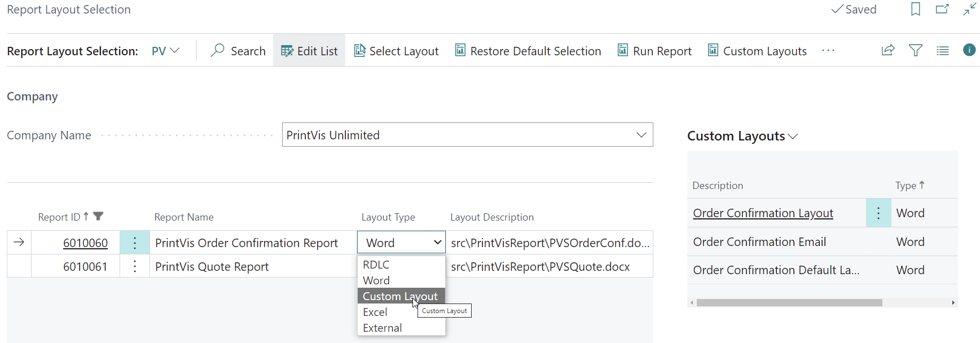This screenshot has width=980, height=343.
Task: Open the Company Name dropdown
Action: point(641,135)
